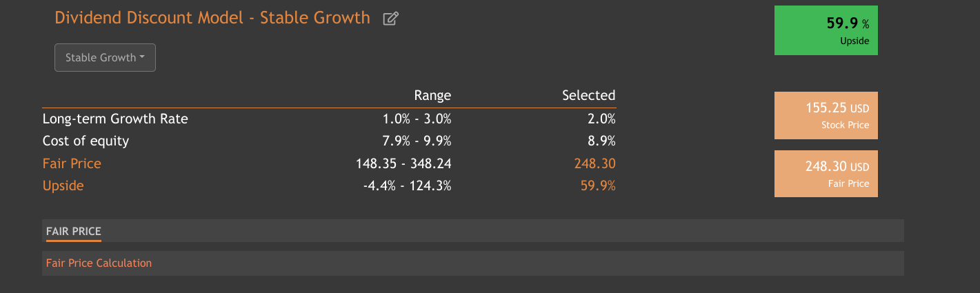Click the orange Fair Price row label
980x293 pixels.
(72, 163)
